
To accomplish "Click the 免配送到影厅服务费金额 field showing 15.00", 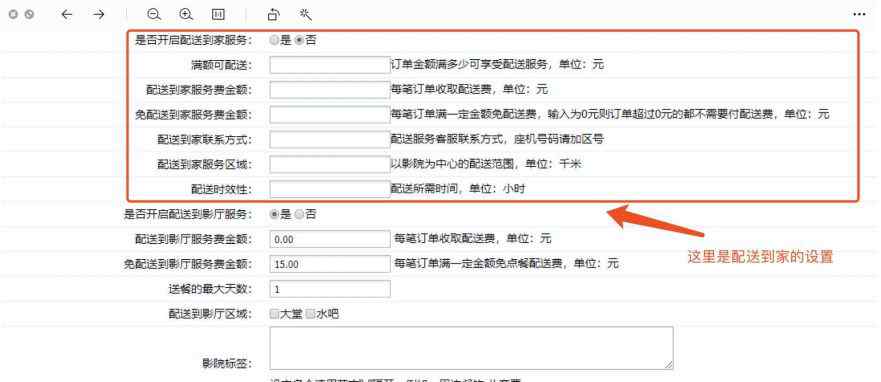I will tap(330, 264).
